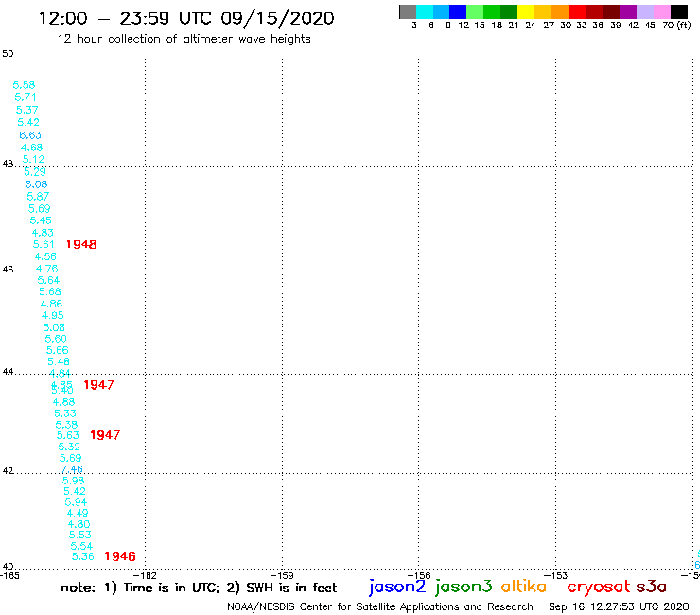700x615 pixels.
Task: Click the yellow swatch in the color bar
Action: (x=526, y=11)
